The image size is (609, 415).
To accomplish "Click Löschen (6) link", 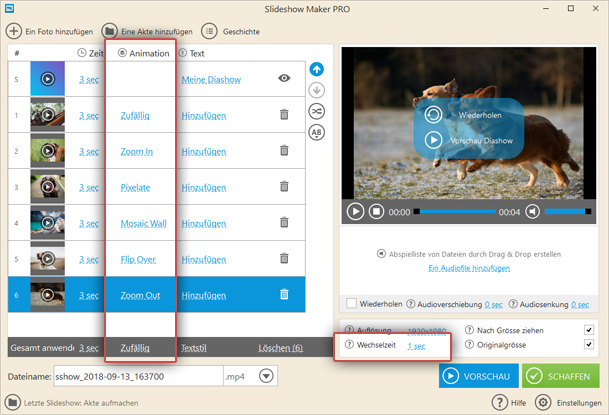I will tap(281, 348).
